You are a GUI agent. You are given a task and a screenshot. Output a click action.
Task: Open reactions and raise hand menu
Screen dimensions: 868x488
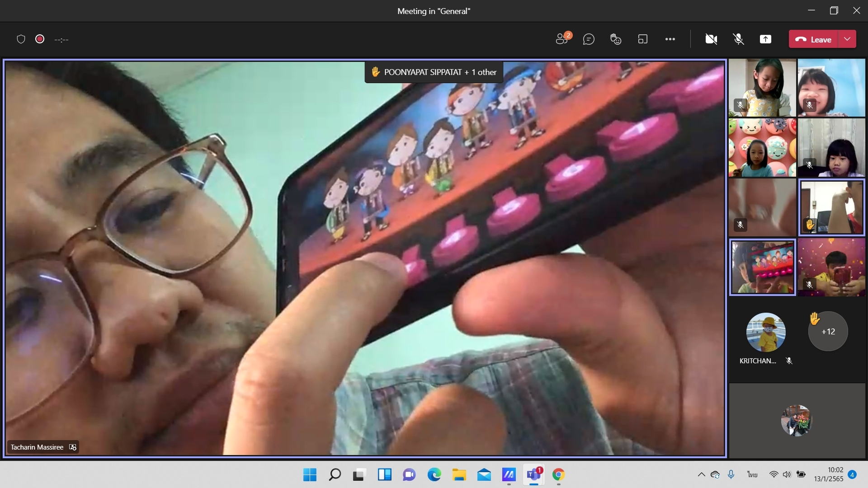point(616,39)
